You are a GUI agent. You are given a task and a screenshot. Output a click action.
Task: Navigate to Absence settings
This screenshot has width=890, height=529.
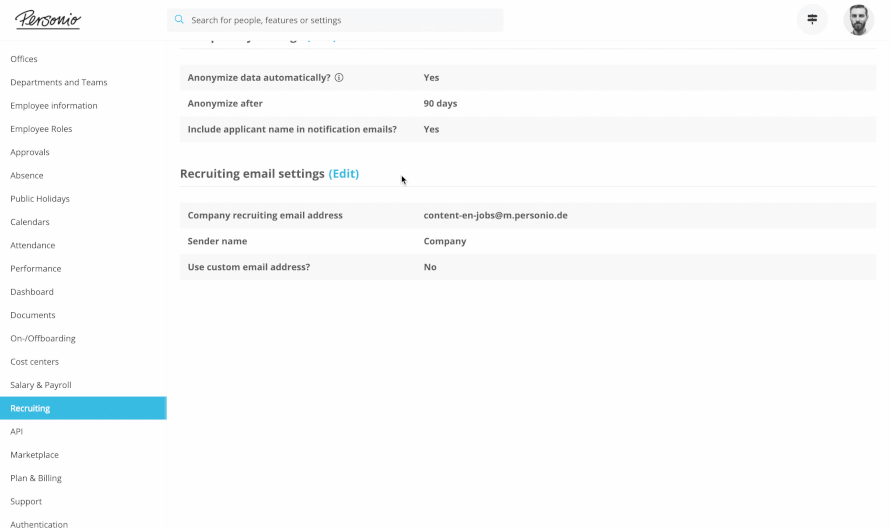27,175
